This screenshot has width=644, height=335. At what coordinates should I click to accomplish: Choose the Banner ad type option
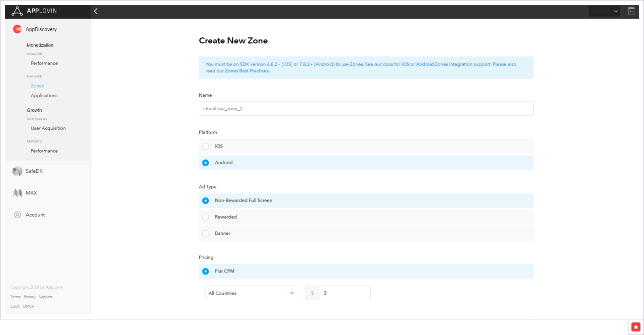coord(206,234)
